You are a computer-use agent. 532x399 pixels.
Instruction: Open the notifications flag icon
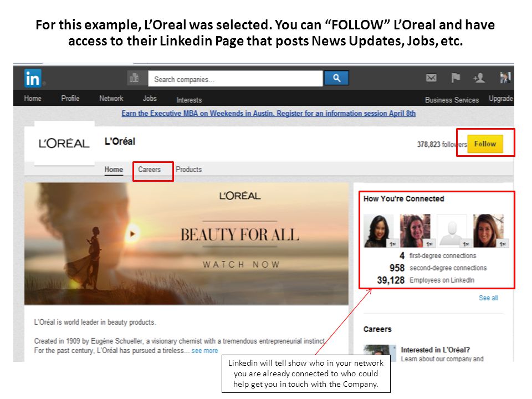click(456, 78)
